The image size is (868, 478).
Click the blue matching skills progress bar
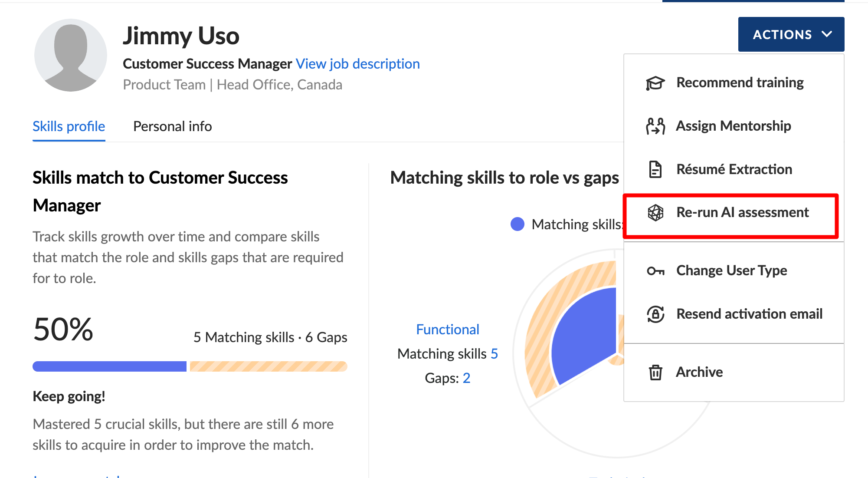tap(109, 366)
